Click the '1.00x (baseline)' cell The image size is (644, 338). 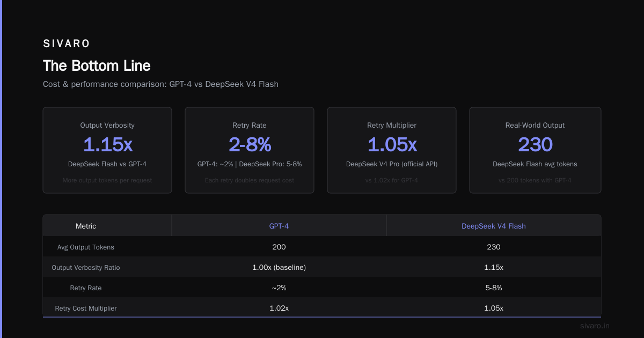click(x=279, y=267)
